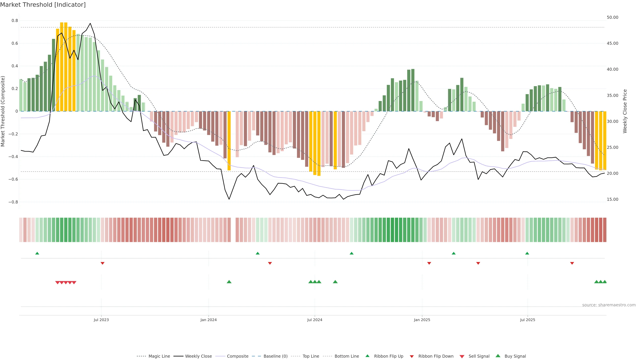Click the last Ribbon Flip Down marker
Image resolution: width=644 pixels, height=362 pixels.
tap(572, 263)
